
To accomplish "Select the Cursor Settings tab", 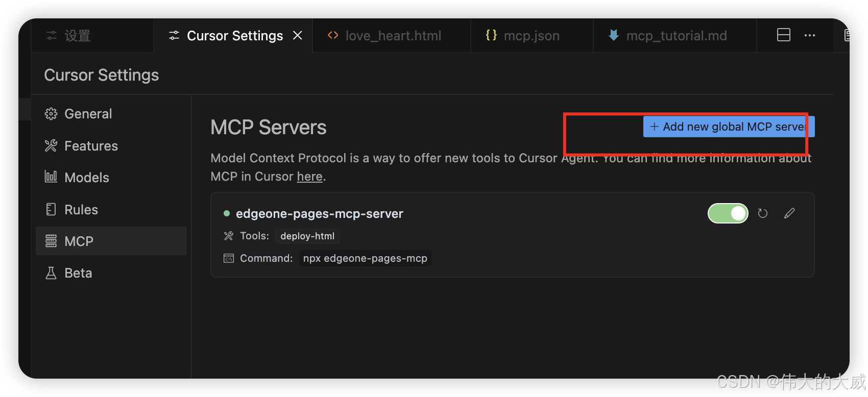I will [233, 35].
